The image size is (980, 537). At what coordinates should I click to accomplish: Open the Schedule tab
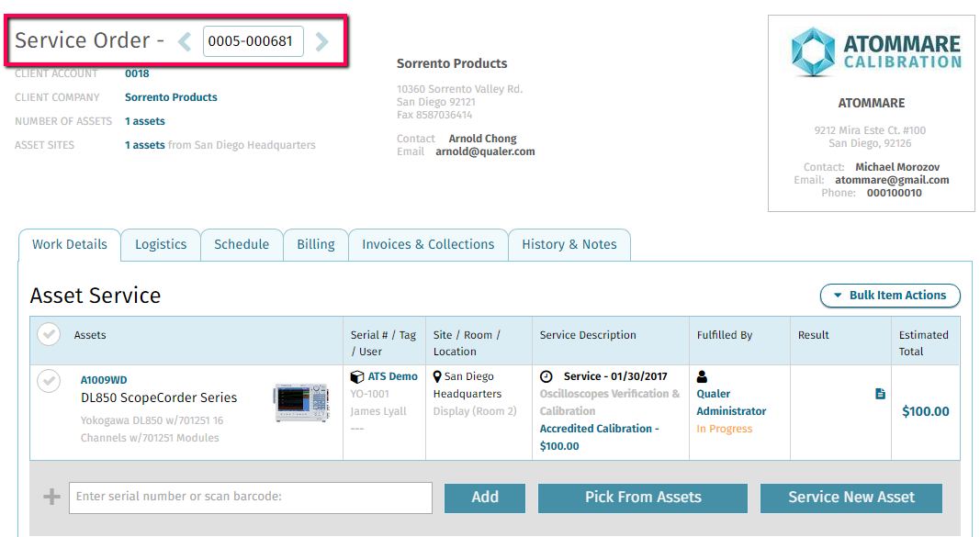point(242,245)
